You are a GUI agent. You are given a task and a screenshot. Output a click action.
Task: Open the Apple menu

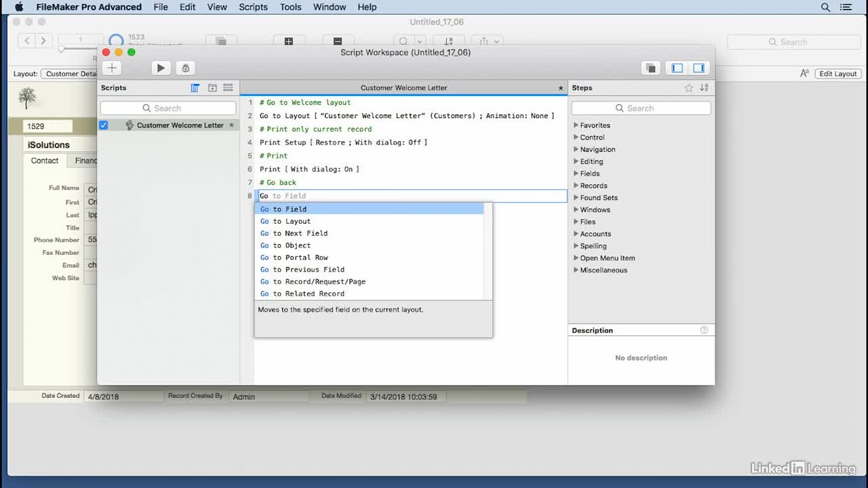point(19,7)
